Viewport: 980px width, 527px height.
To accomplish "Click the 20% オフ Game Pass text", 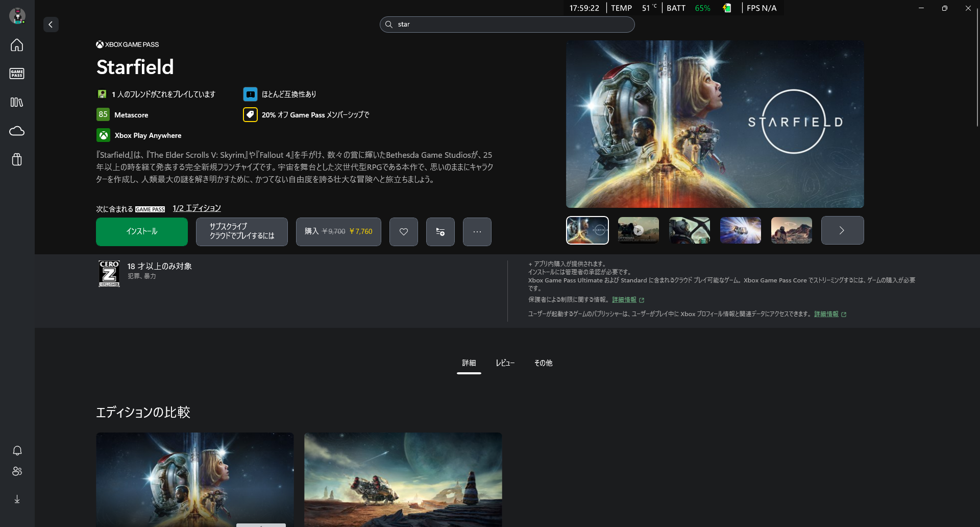I will 315,115.
